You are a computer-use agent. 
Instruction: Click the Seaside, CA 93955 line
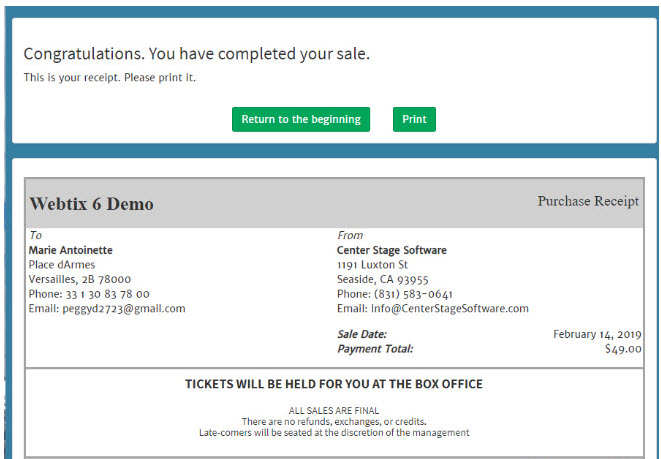382,279
